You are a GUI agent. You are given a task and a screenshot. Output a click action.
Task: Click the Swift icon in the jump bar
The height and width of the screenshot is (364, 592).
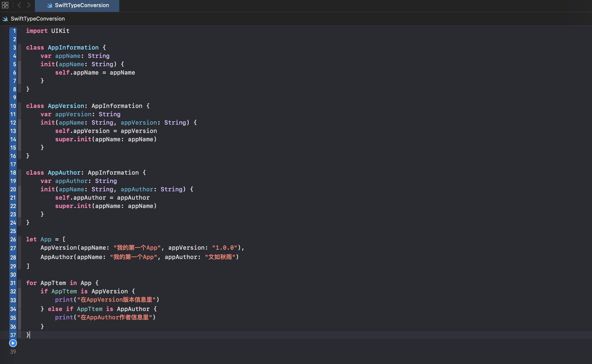click(5, 19)
